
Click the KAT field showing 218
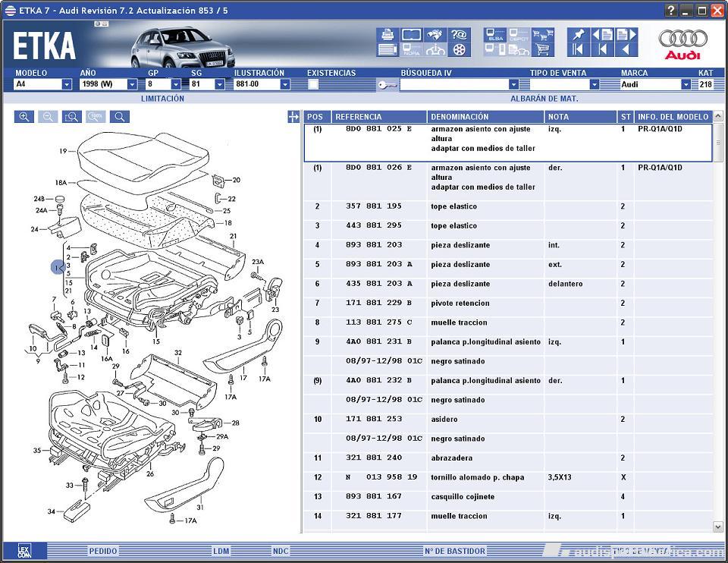click(x=706, y=84)
